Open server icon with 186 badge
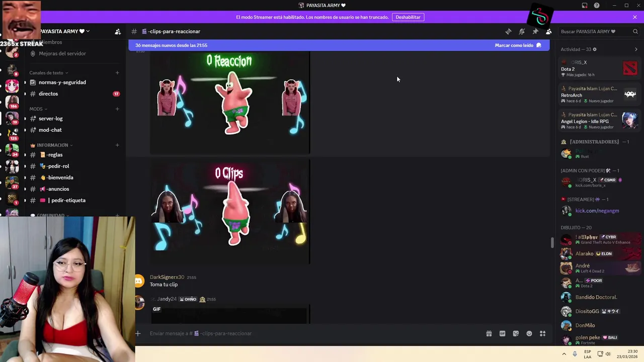The width and height of the screenshot is (644, 362). coord(12,102)
